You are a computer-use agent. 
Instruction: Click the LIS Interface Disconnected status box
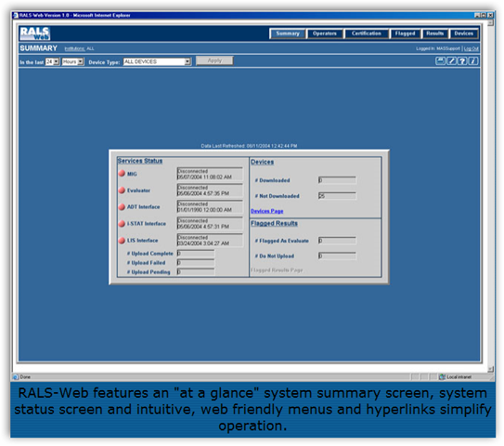[210, 240]
